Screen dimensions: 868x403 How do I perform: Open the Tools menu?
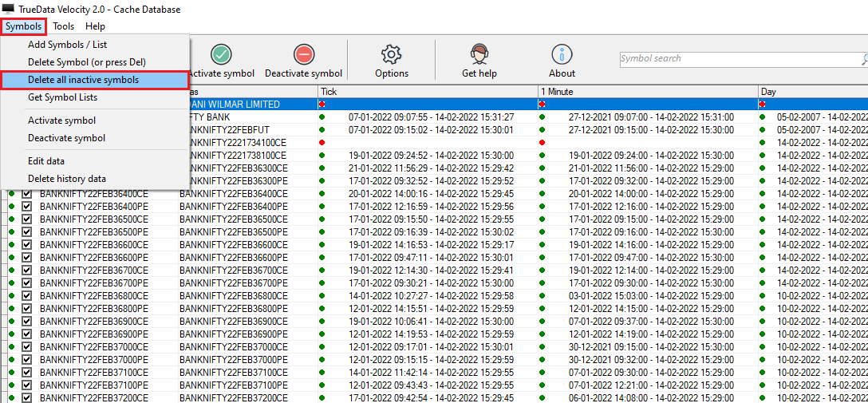pos(64,26)
